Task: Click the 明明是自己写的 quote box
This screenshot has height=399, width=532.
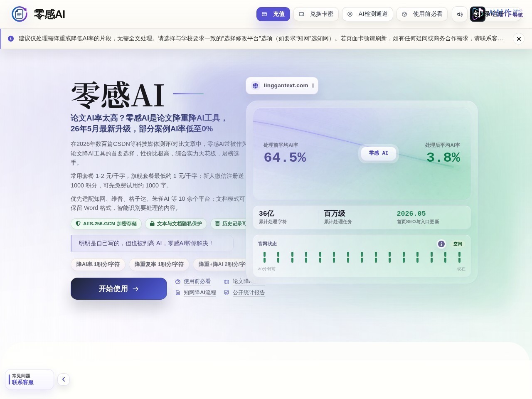Action: [152, 244]
